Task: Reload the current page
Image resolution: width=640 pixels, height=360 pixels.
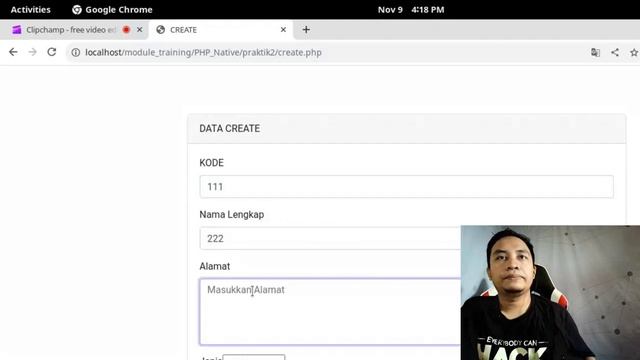Action: pyautogui.click(x=52, y=52)
